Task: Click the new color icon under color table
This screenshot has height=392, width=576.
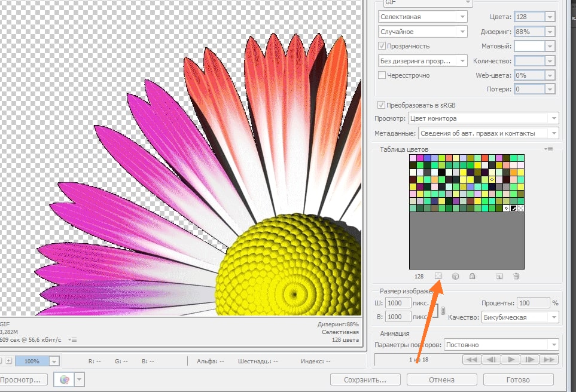Action: click(x=499, y=276)
